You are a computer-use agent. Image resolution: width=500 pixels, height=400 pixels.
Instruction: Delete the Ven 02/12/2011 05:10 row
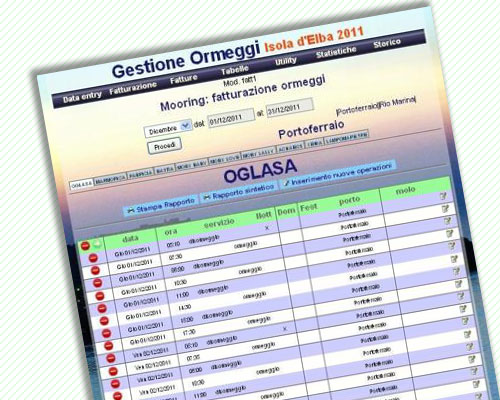click(111, 358)
